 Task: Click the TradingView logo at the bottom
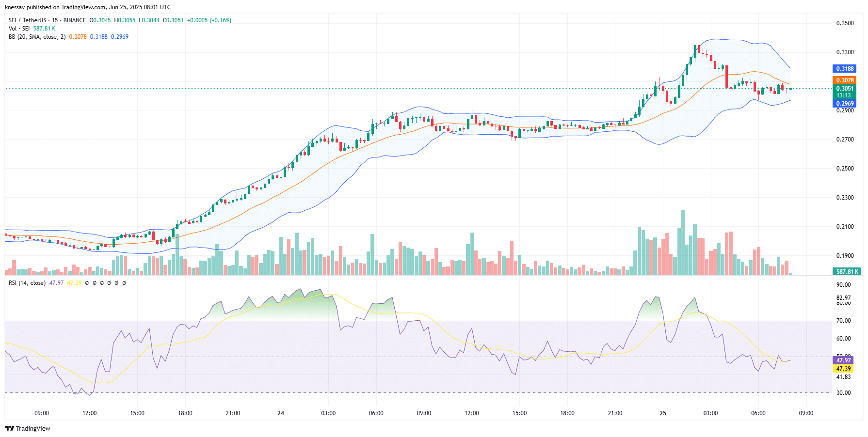click(28, 428)
